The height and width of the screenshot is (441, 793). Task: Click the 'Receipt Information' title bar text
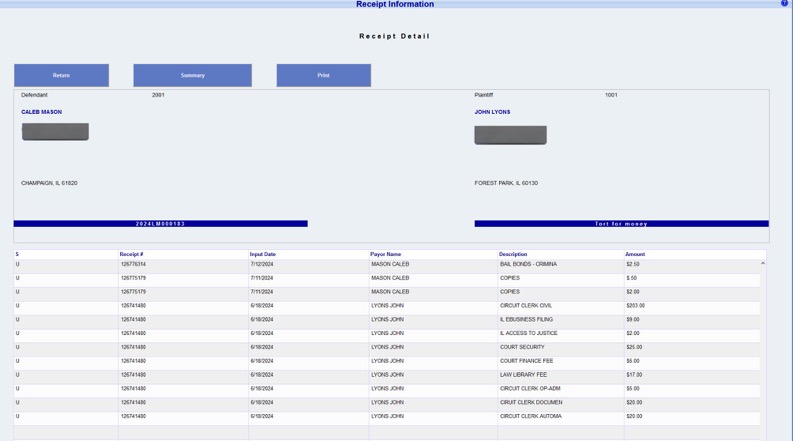(394, 4)
